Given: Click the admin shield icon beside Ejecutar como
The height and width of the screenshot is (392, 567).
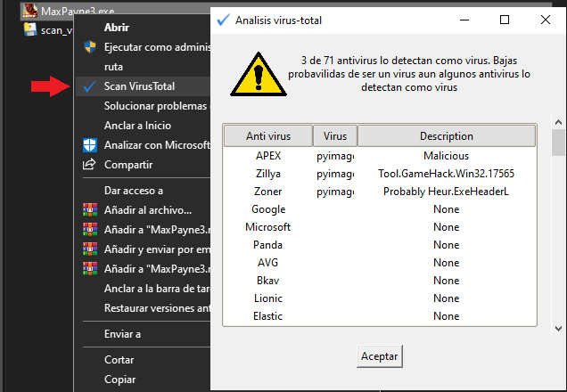Looking at the screenshot, I should 90,47.
